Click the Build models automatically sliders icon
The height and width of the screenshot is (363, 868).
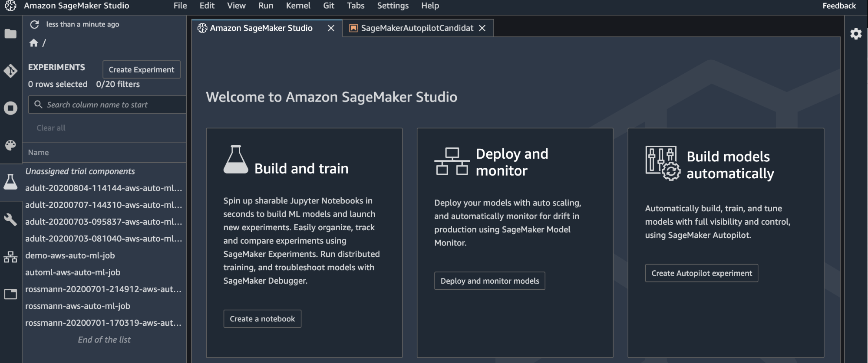[663, 163]
